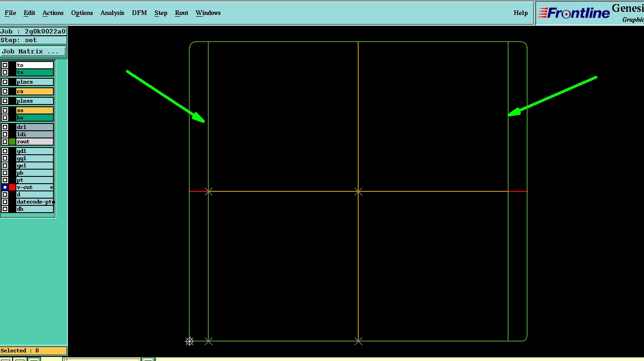Open the DFM menu
Viewport: 644px width, 361px height.
tap(139, 13)
